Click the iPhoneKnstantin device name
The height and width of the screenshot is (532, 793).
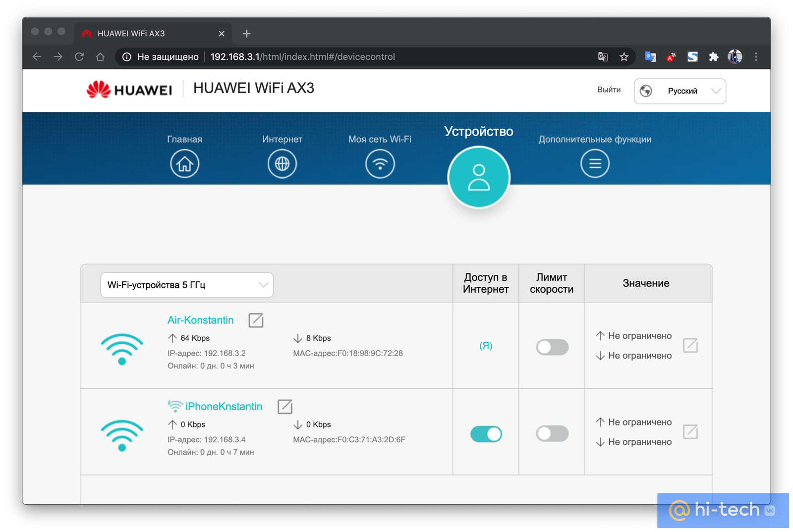(224, 406)
